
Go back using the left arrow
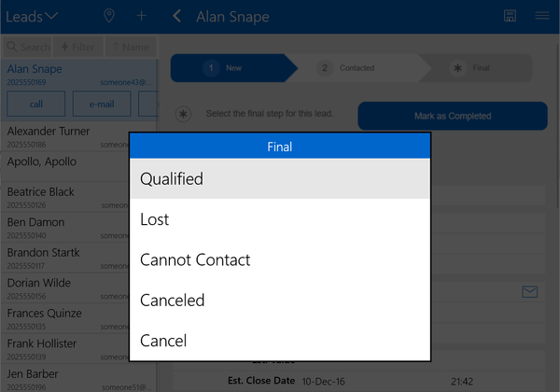tap(177, 16)
